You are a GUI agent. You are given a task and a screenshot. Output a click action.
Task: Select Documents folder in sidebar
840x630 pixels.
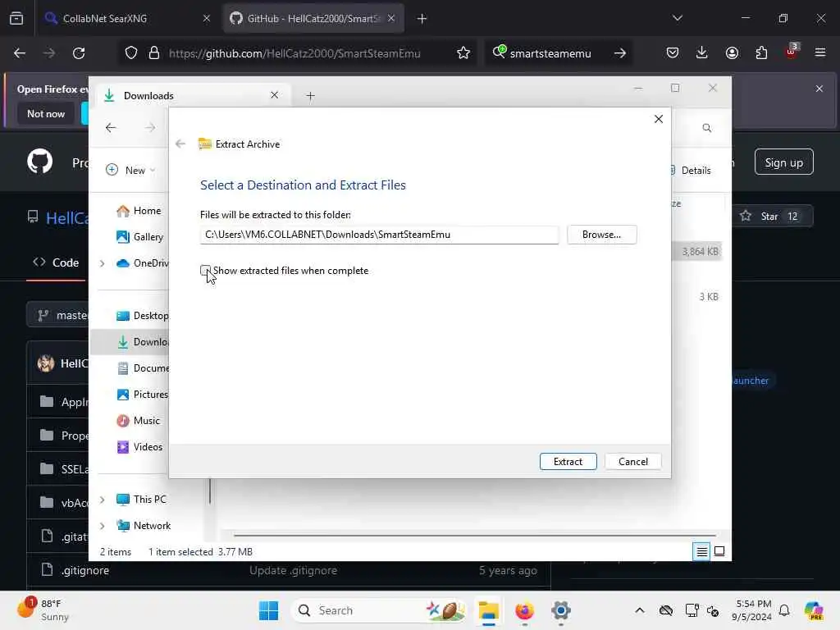(143, 368)
